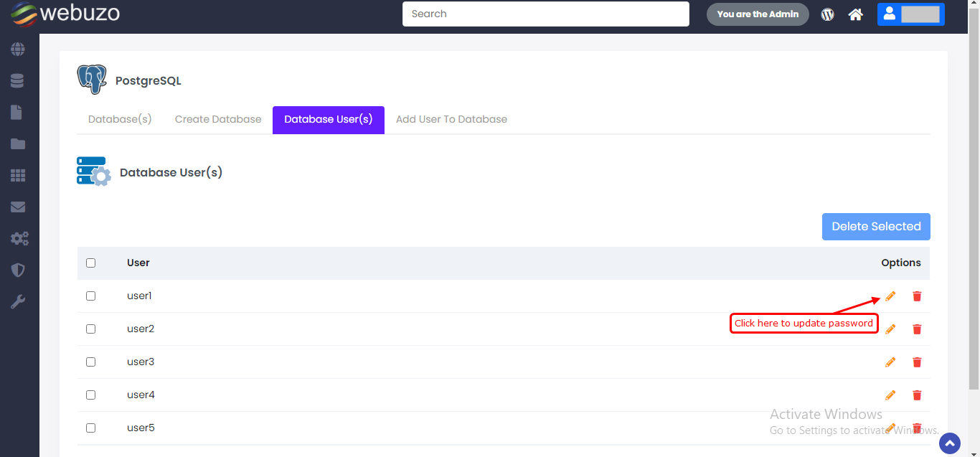Click into the Search input field

(545, 14)
